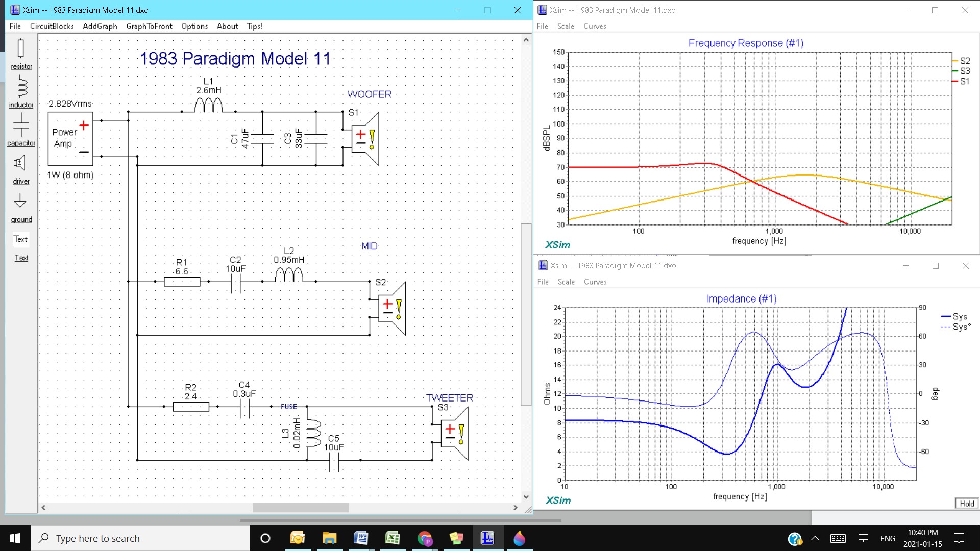Click the S1 woofer driver symbol
This screenshot has width=980, height=551.
(365, 139)
